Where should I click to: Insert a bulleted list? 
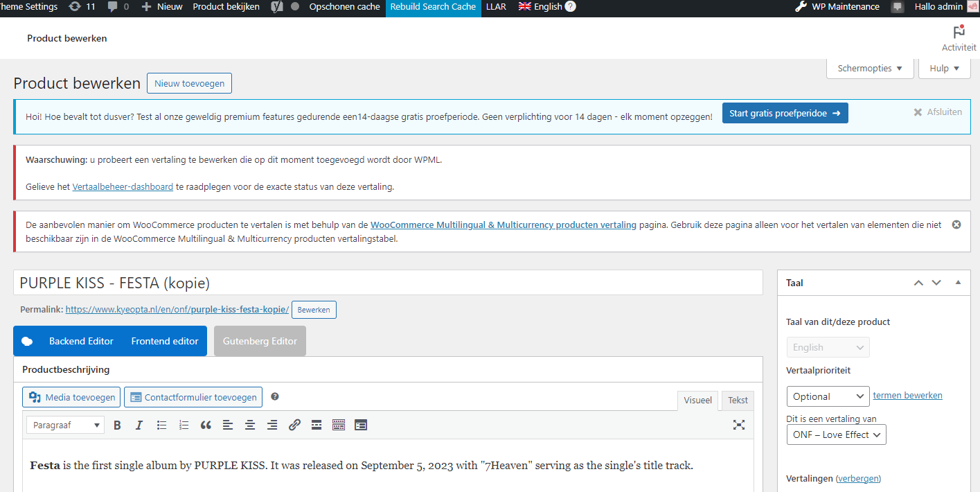tap(161, 425)
